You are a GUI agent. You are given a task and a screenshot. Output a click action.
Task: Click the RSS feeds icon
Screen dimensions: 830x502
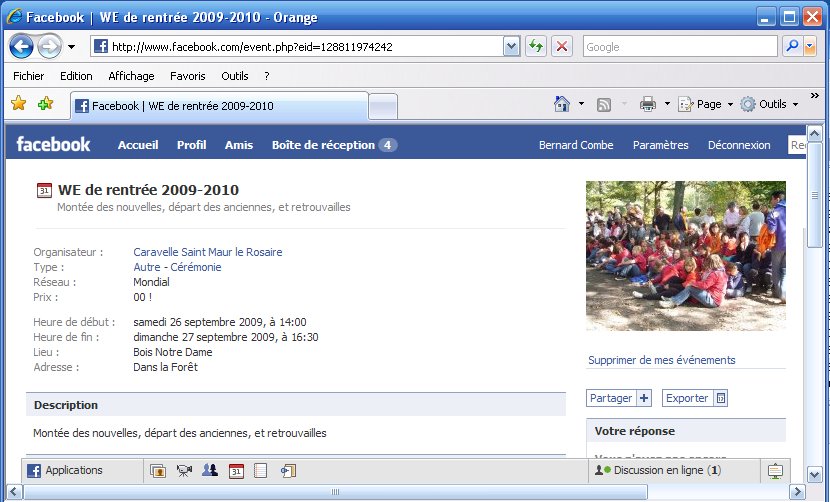click(x=604, y=105)
